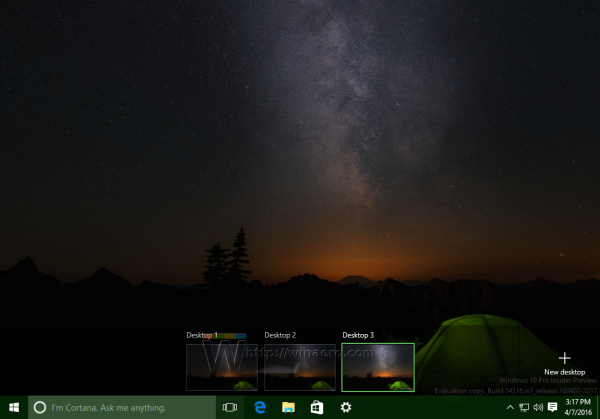Click the Show desktop sliver at taskbar end

[x=598, y=408]
